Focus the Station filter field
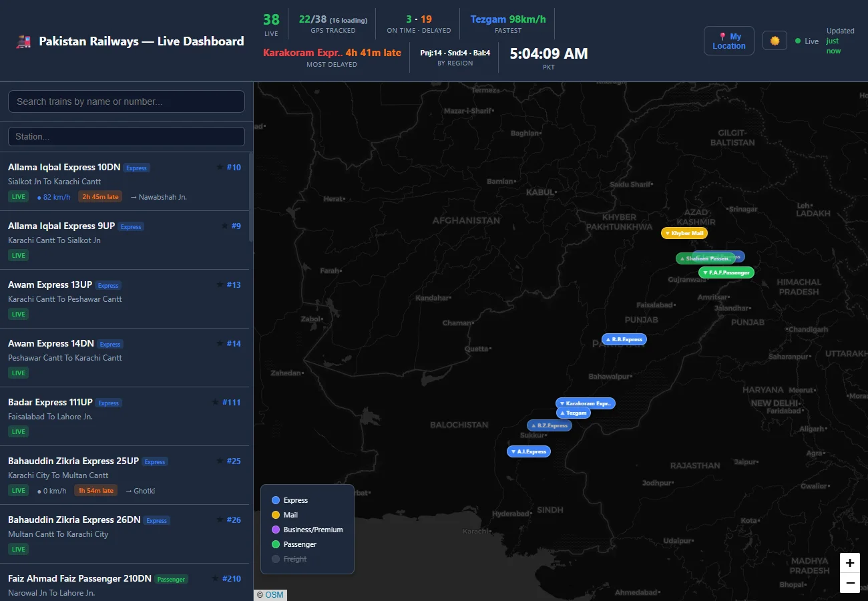868x601 pixels. [x=126, y=136]
